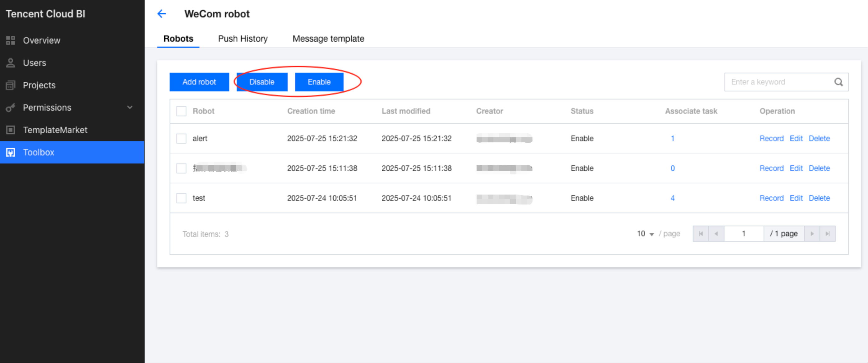The width and height of the screenshot is (868, 363).
Task: Click the Add robot button
Action: 199,82
